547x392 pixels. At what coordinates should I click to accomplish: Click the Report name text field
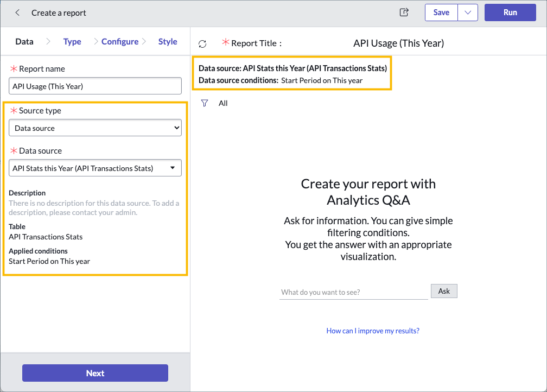(95, 86)
